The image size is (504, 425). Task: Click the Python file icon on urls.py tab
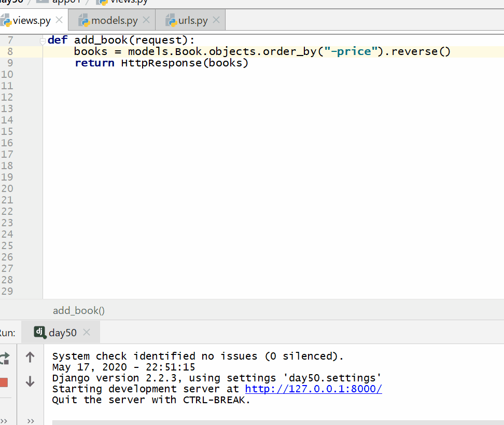(x=171, y=20)
